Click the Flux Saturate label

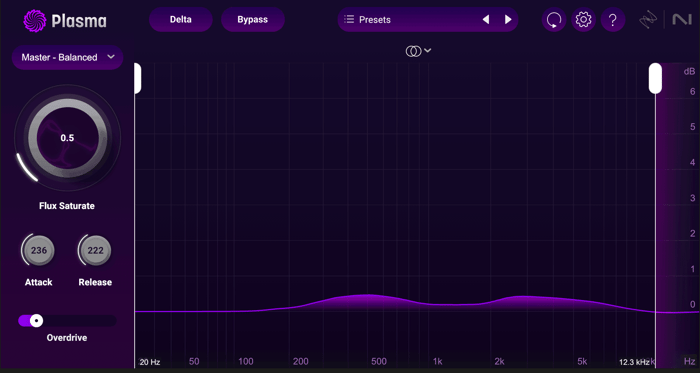click(x=67, y=206)
